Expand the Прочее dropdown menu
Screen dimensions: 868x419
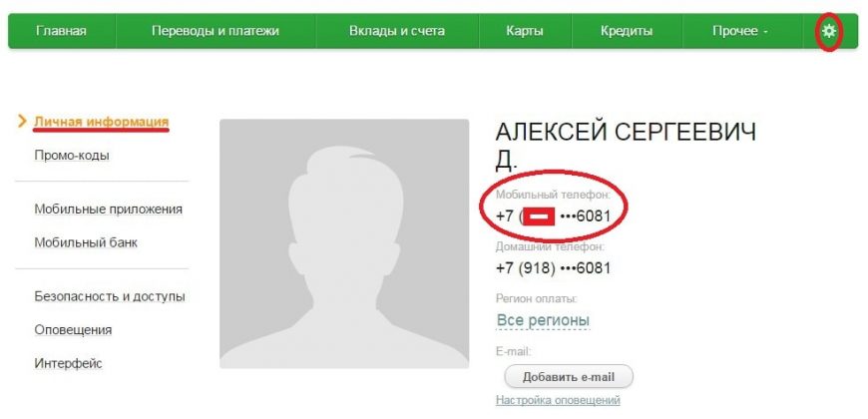click(740, 31)
